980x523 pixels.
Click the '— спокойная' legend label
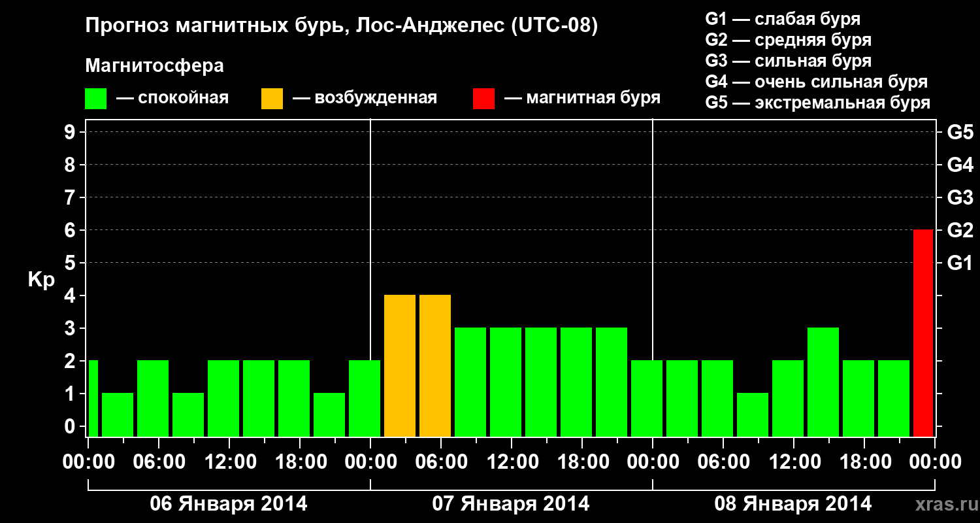(172, 99)
